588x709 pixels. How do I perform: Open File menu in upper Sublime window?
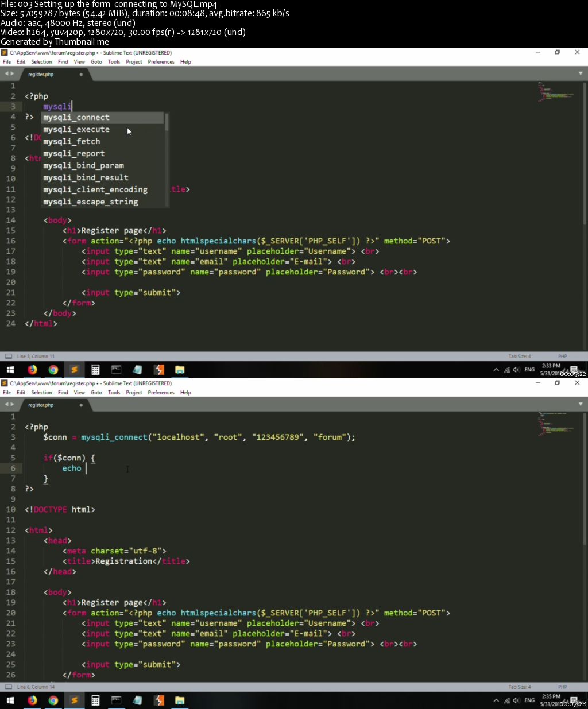[x=7, y=62]
